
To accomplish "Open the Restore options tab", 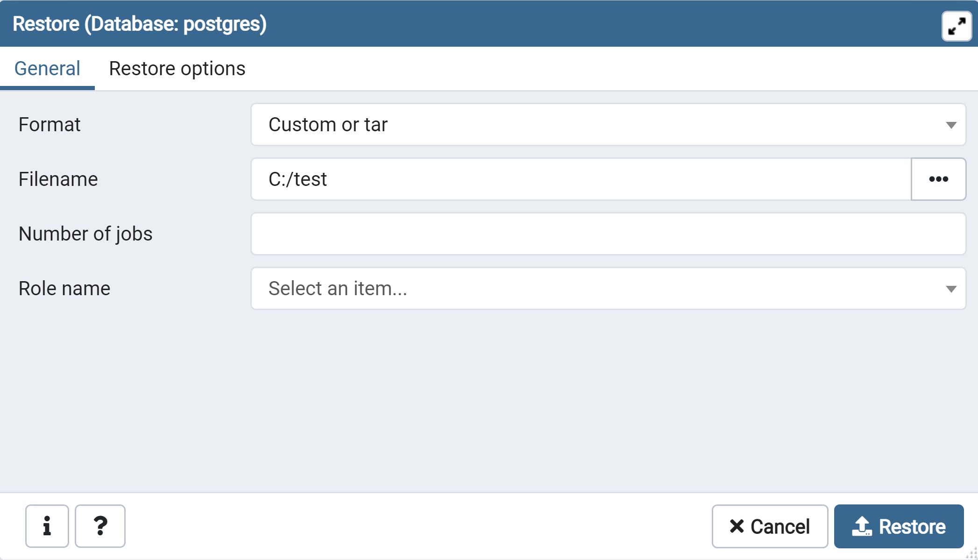I will coord(177,69).
